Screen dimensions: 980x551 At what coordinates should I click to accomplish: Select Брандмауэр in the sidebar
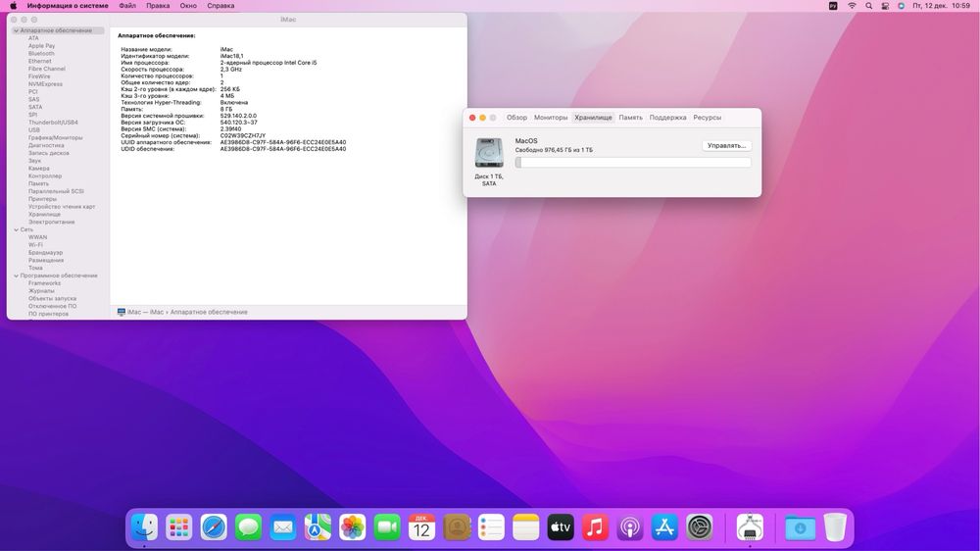point(46,253)
